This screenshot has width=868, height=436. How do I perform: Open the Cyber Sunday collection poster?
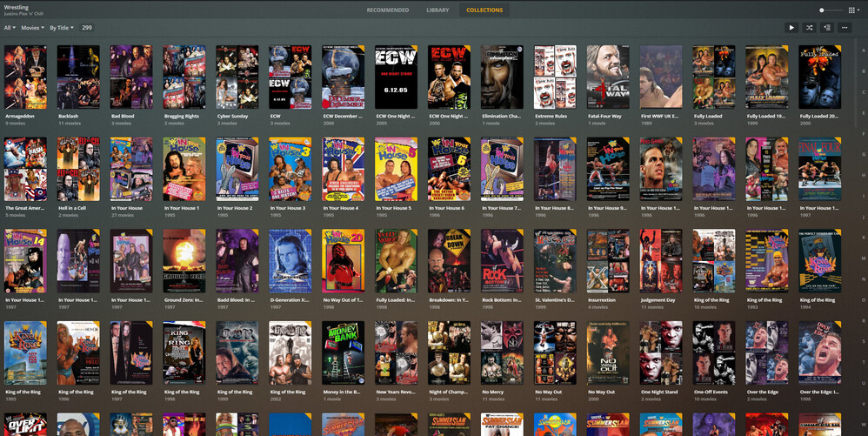[x=237, y=77]
